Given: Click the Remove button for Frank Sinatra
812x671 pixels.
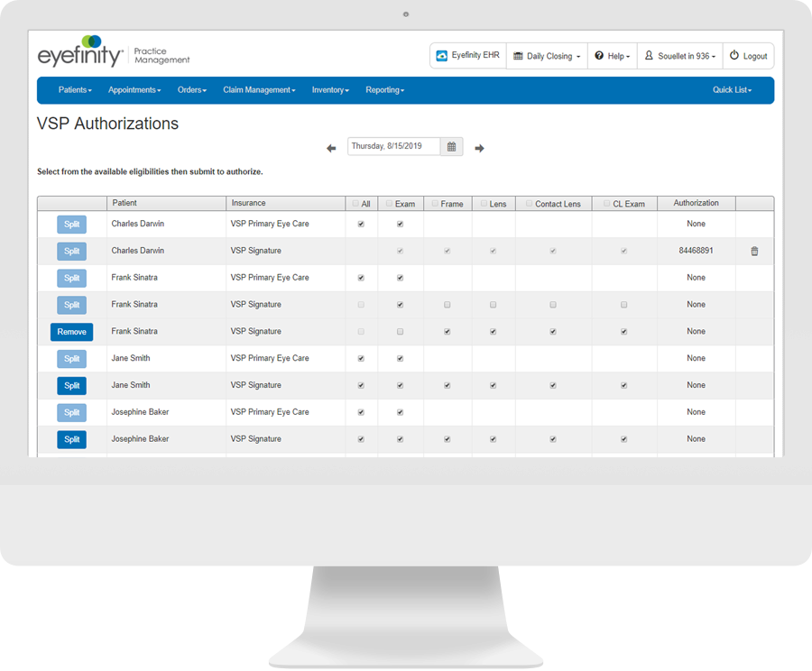Looking at the screenshot, I should coord(71,332).
